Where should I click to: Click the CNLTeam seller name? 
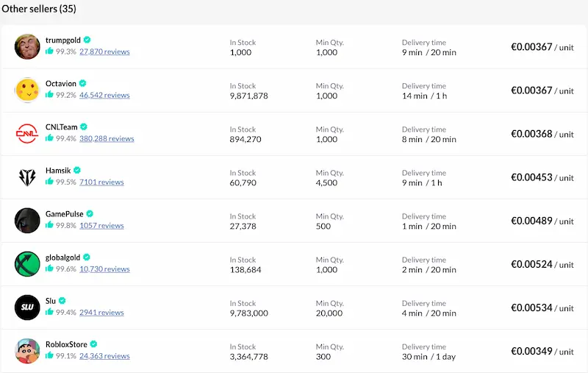(61, 127)
